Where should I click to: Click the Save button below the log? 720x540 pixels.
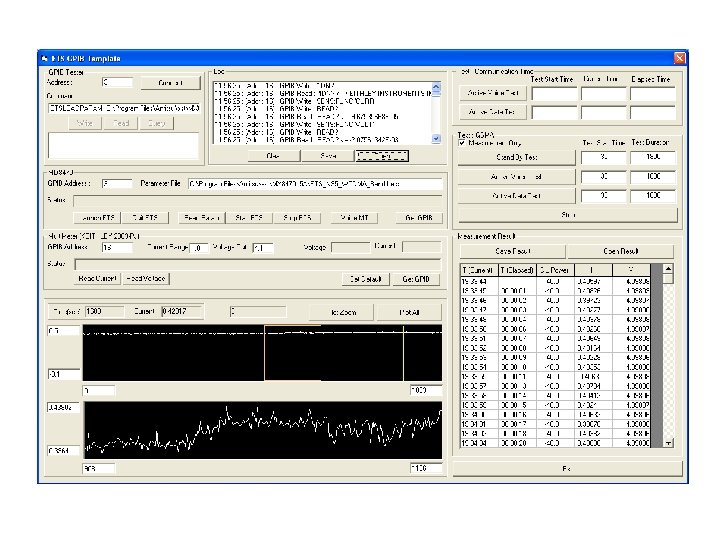coord(327,155)
